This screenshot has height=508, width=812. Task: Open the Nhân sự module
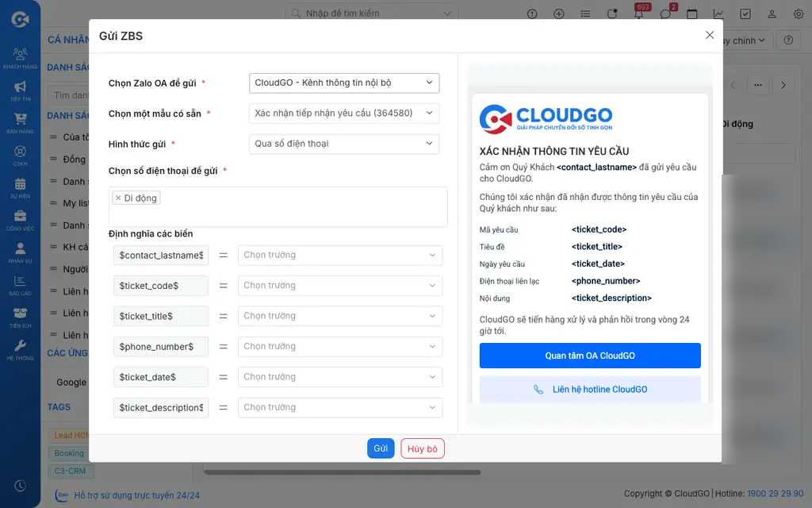[20, 252]
